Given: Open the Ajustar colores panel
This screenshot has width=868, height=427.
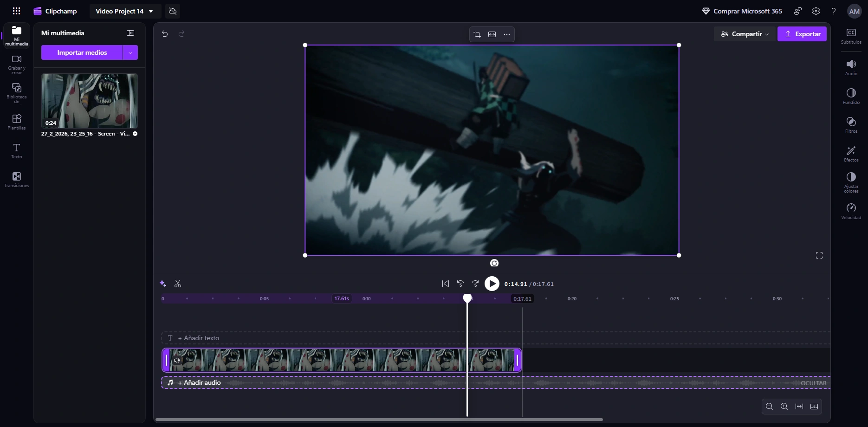Looking at the screenshot, I should click(x=851, y=182).
